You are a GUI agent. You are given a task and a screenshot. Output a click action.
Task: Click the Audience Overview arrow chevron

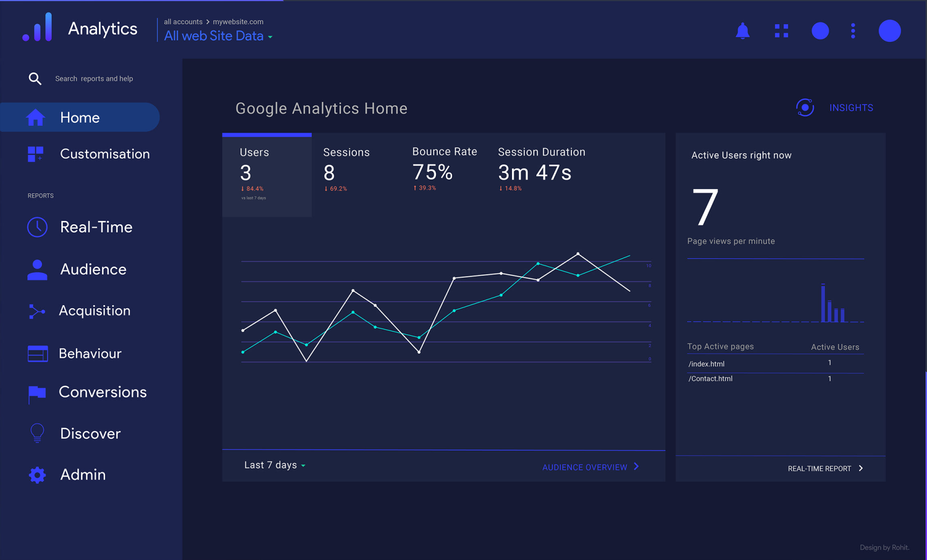[637, 467]
